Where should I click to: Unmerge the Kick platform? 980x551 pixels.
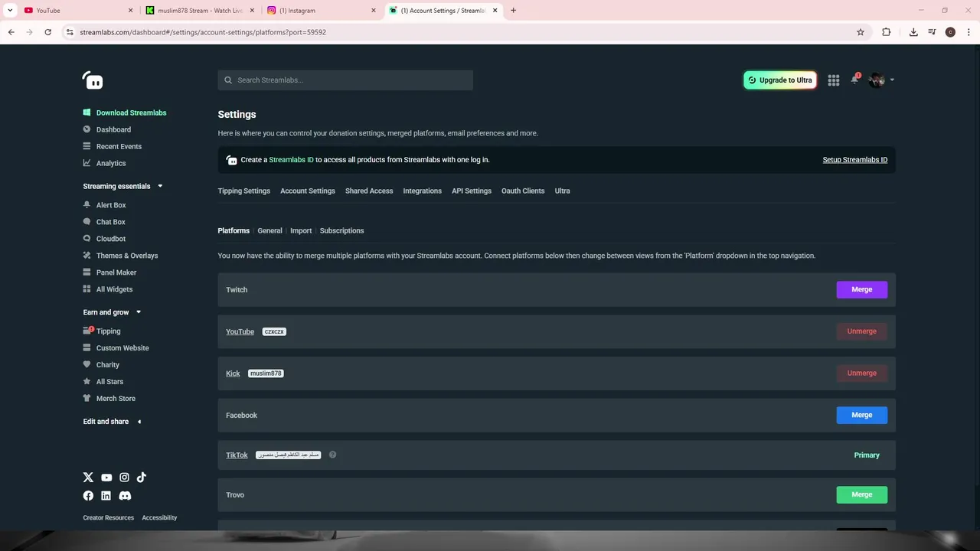862,373
